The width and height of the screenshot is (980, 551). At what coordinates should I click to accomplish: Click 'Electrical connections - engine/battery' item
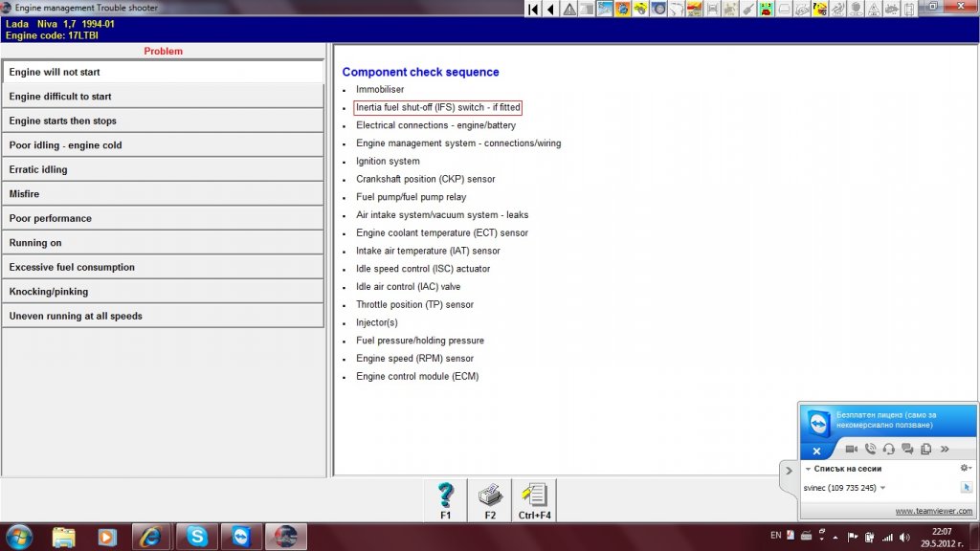pos(435,125)
